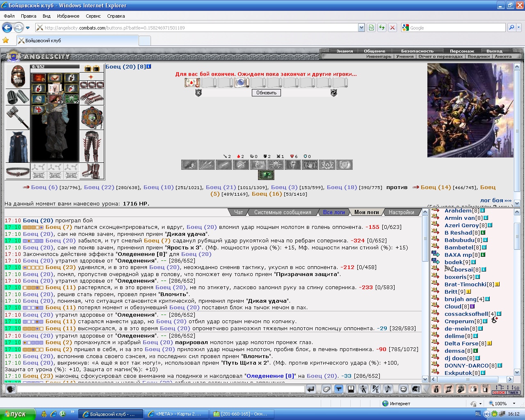Switch to the Чат tab
525x420 pixels.
[x=239, y=212]
